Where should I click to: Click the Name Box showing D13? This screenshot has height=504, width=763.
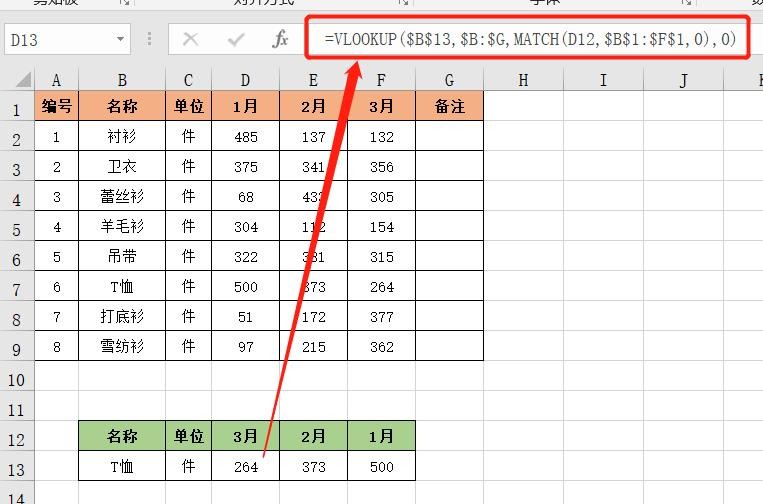[x=58, y=40]
